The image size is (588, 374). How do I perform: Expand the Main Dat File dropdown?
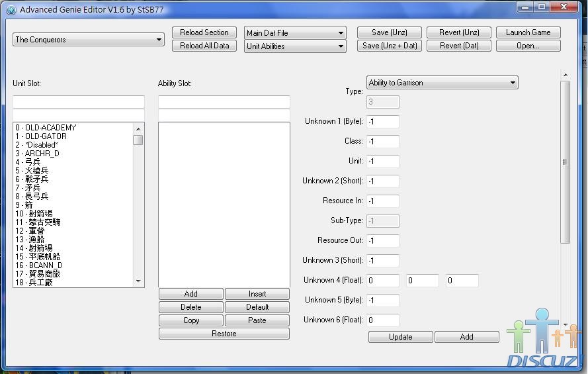pyautogui.click(x=296, y=33)
